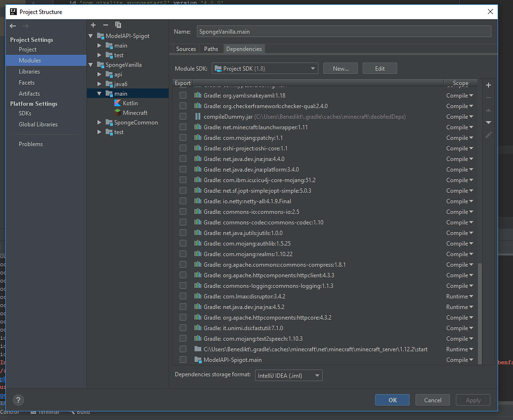Check export for disruptor:3.4.2
The height and width of the screenshot is (420, 513).
pos(183,296)
